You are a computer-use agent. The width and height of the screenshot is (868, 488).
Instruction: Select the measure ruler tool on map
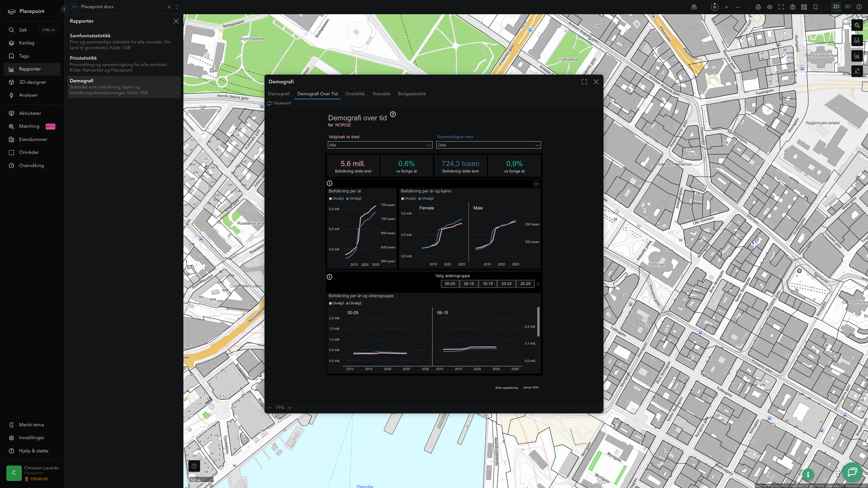[857, 40]
